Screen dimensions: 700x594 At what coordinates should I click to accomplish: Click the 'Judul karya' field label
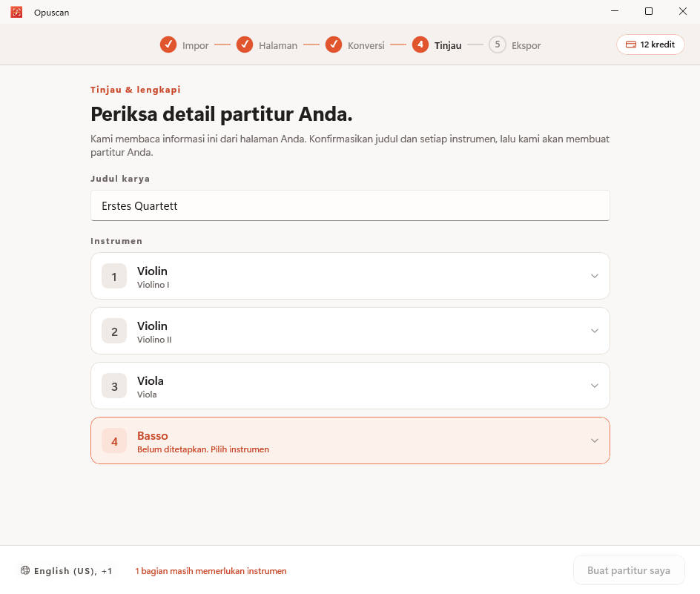(x=120, y=179)
